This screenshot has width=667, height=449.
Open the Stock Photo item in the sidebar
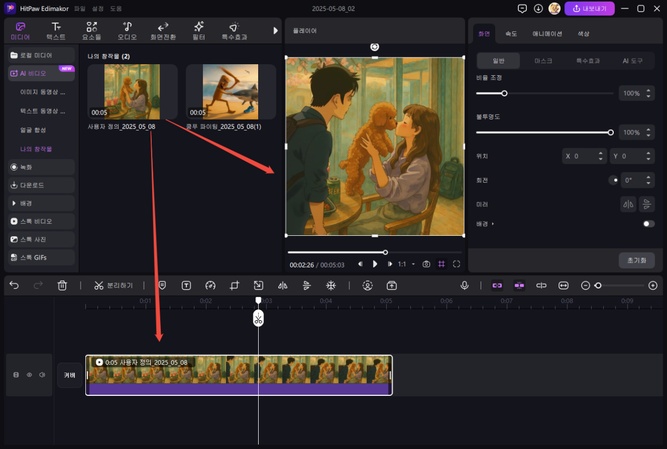pos(41,239)
